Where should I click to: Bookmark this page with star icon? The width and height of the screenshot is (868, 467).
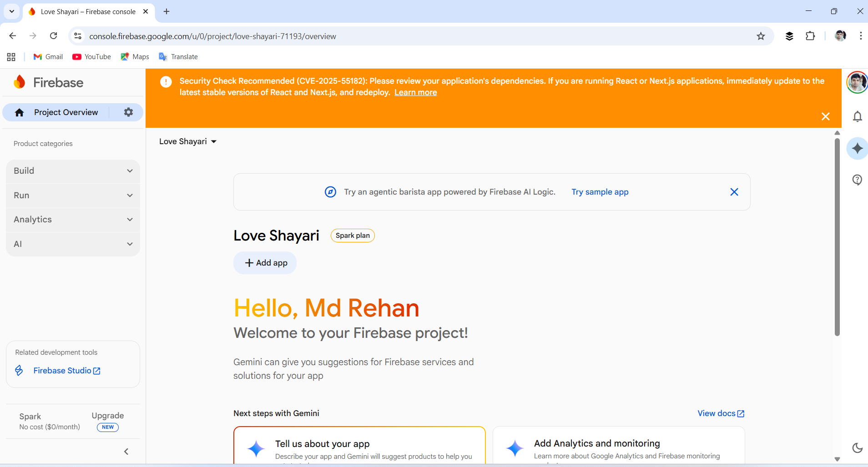click(761, 36)
